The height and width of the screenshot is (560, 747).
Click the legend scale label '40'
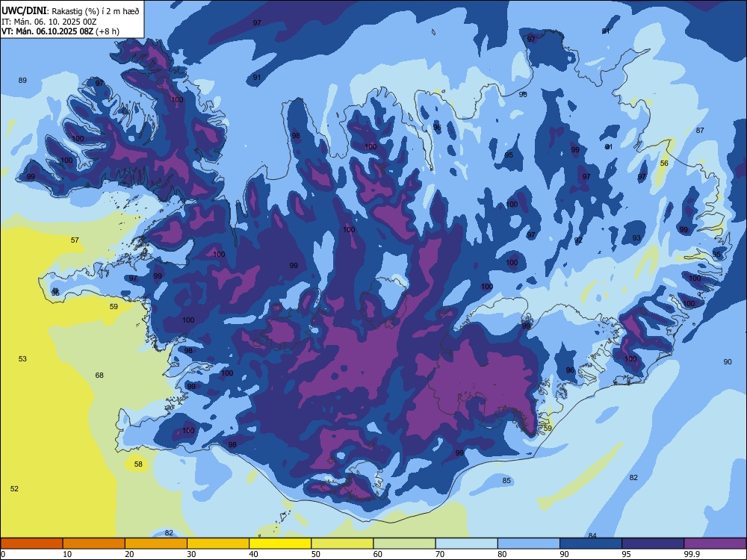pos(253,554)
